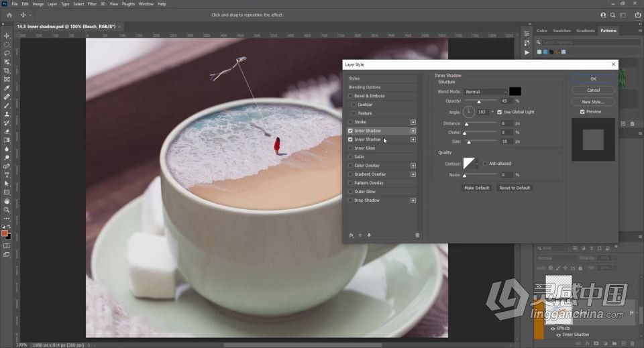This screenshot has height=348, width=644.
Task: Hide the layer's Inner Shadow effect eye
Action: point(558,335)
